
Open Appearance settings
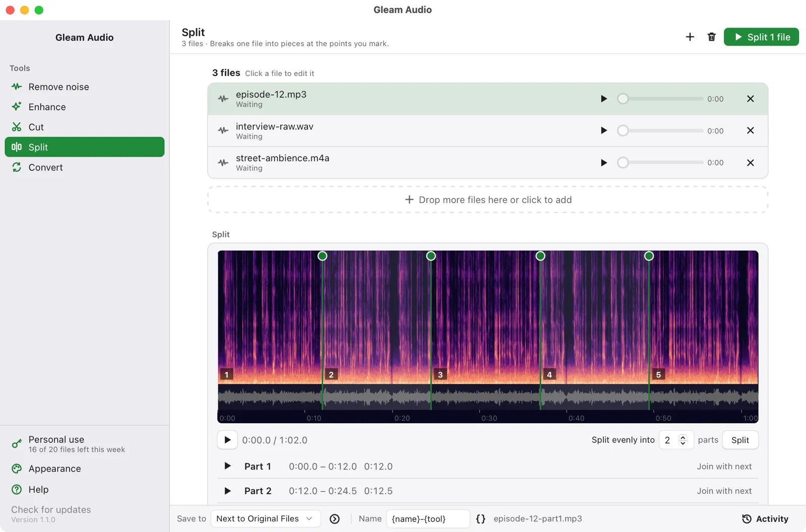click(x=84, y=469)
